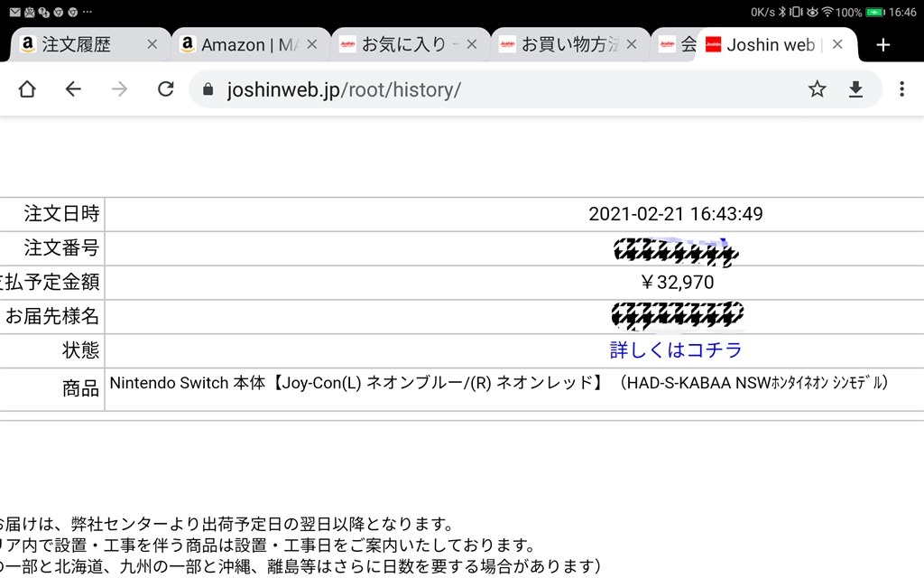The width and height of the screenshot is (924, 578).
Task: Click the 注文番号 row label
Action: tap(61, 247)
